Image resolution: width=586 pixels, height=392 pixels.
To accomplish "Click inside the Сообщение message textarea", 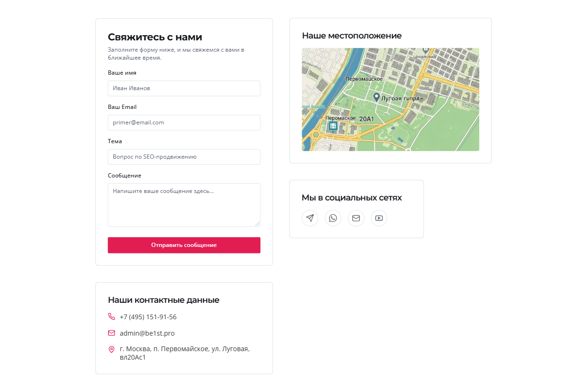I will (x=184, y=205).
